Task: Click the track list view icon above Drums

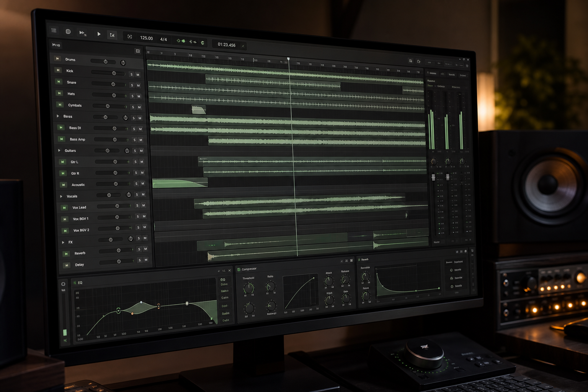Action: click(x=138, y=51)
